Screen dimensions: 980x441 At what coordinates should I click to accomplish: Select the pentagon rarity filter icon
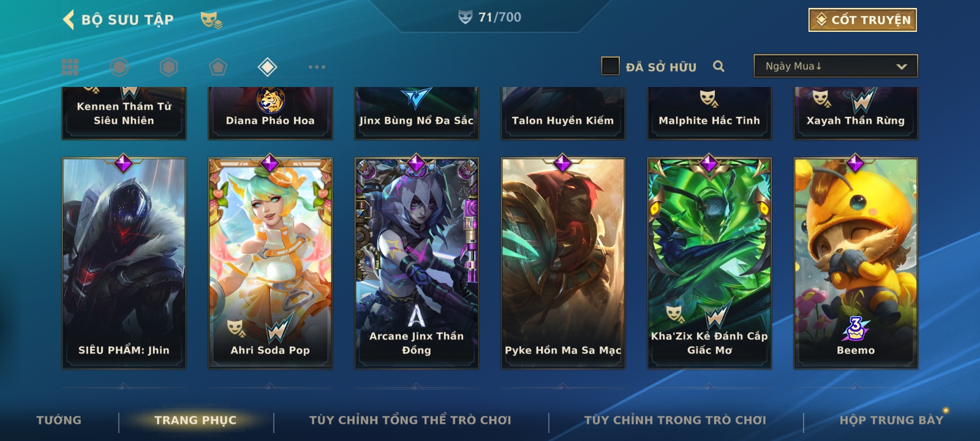coord(218,67)
